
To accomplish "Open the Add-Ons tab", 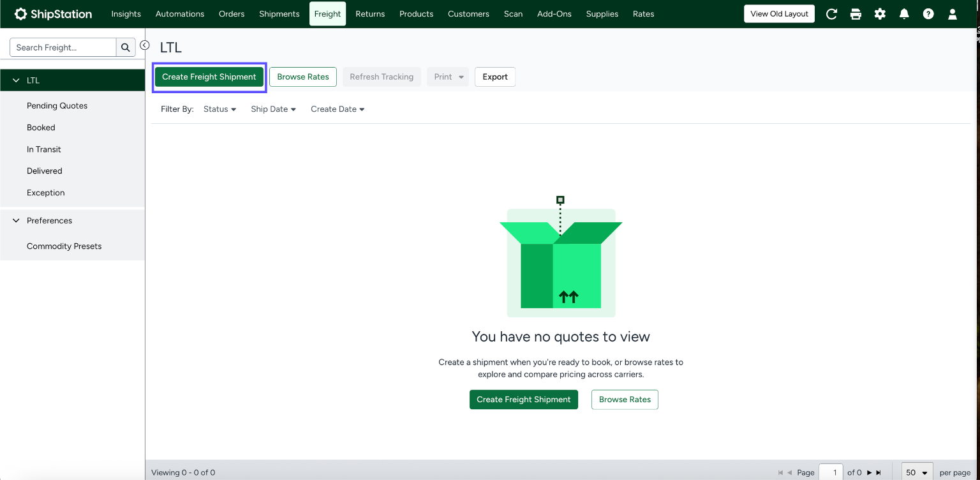I will coord(554,14).
